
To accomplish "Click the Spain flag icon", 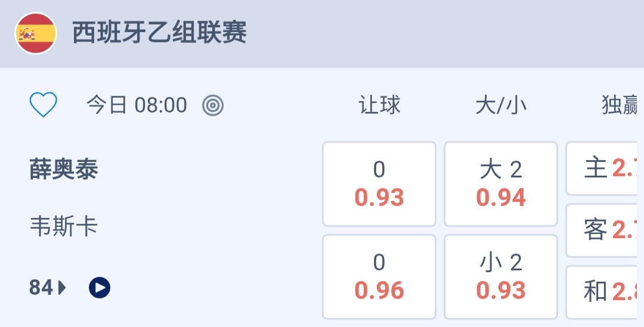I will tap(36, 33).
